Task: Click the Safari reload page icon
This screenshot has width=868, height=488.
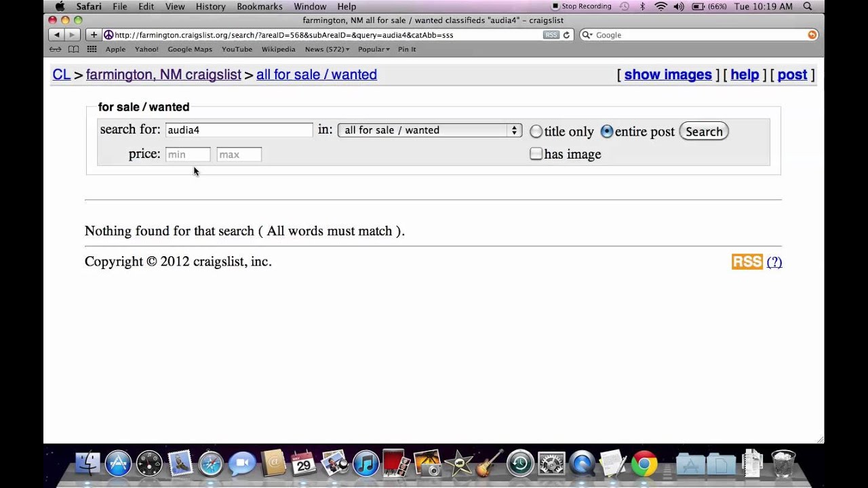Action: 566,35
